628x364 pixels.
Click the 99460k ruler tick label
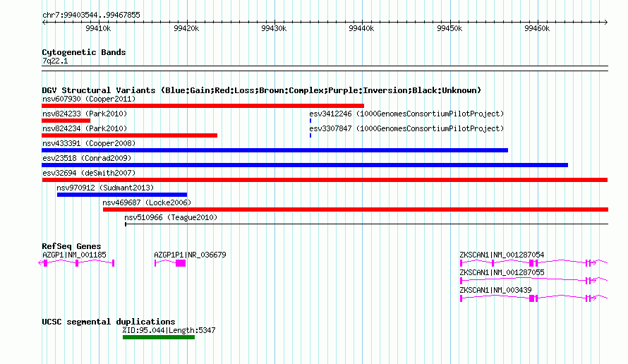[x=537, y=28]
